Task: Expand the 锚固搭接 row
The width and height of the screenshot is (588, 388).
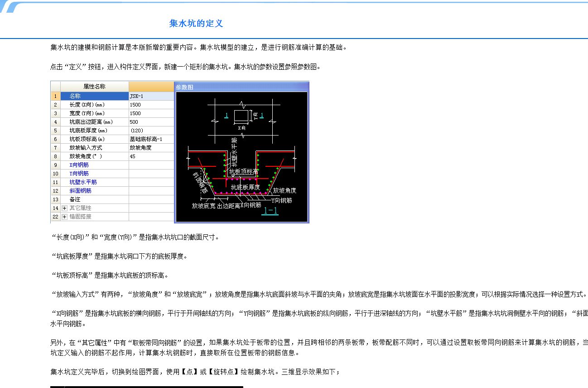Action: [x=65, y=217]
